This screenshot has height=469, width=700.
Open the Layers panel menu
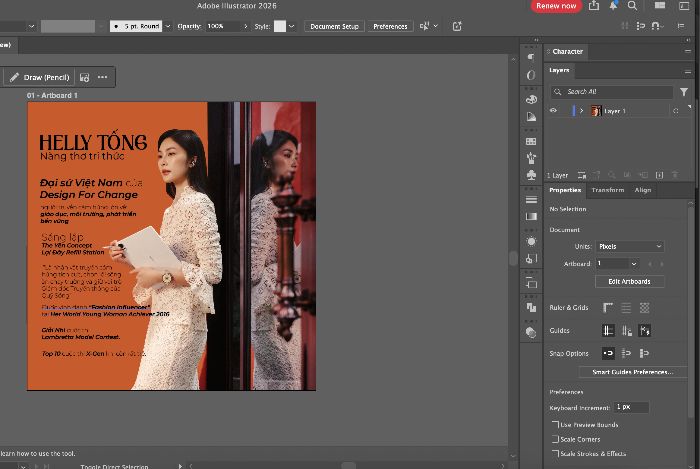(688, 71)
